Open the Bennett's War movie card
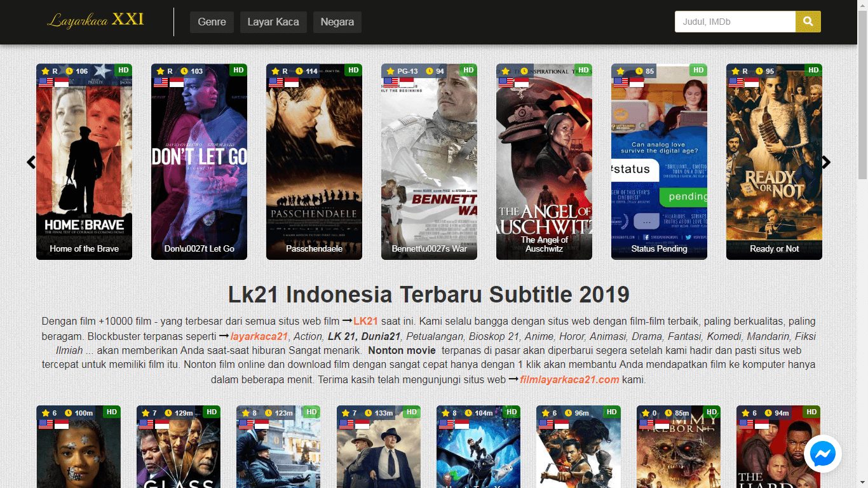The image size is (868, 488). tap(429, 161)
